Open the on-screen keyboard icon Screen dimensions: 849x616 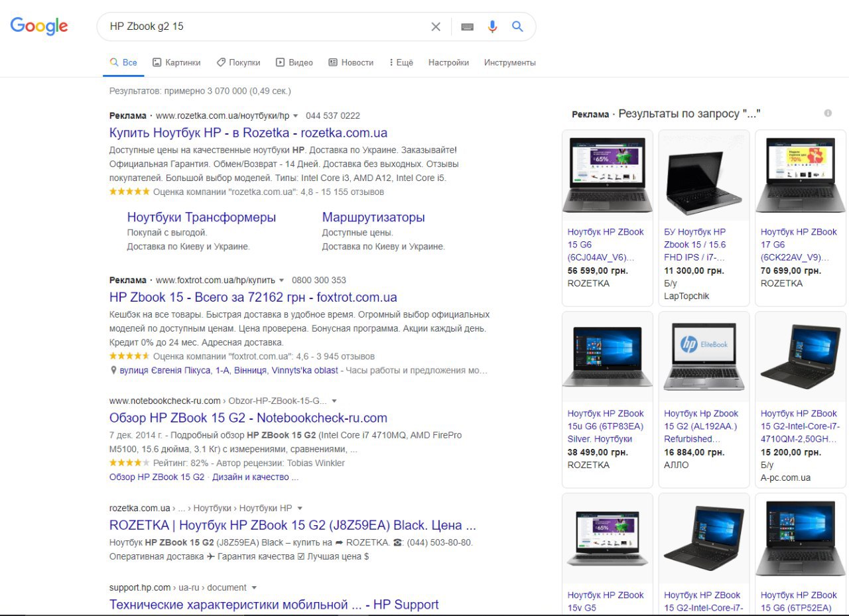[x=468, y=27]
